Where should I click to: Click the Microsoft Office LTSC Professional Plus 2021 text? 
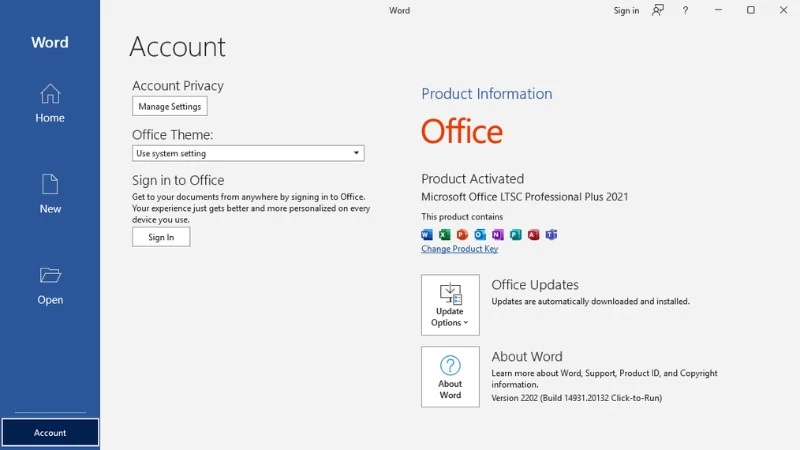click(524, 197)
